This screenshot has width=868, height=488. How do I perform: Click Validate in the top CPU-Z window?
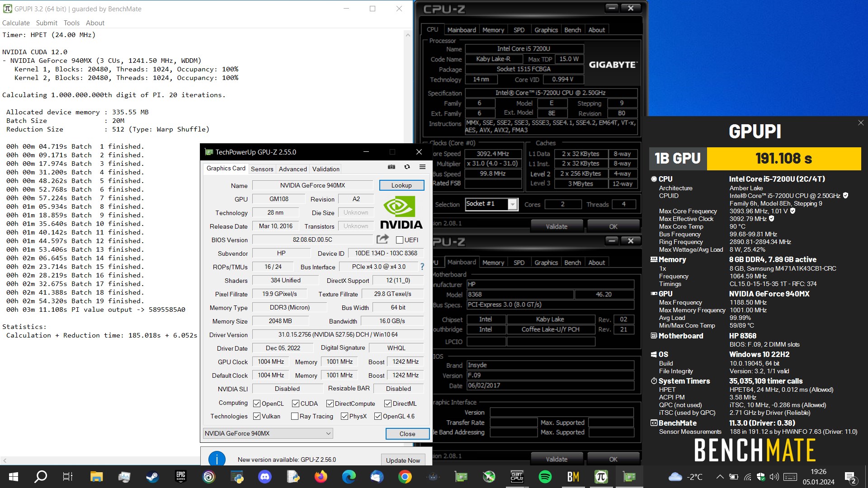coord(557,226)
